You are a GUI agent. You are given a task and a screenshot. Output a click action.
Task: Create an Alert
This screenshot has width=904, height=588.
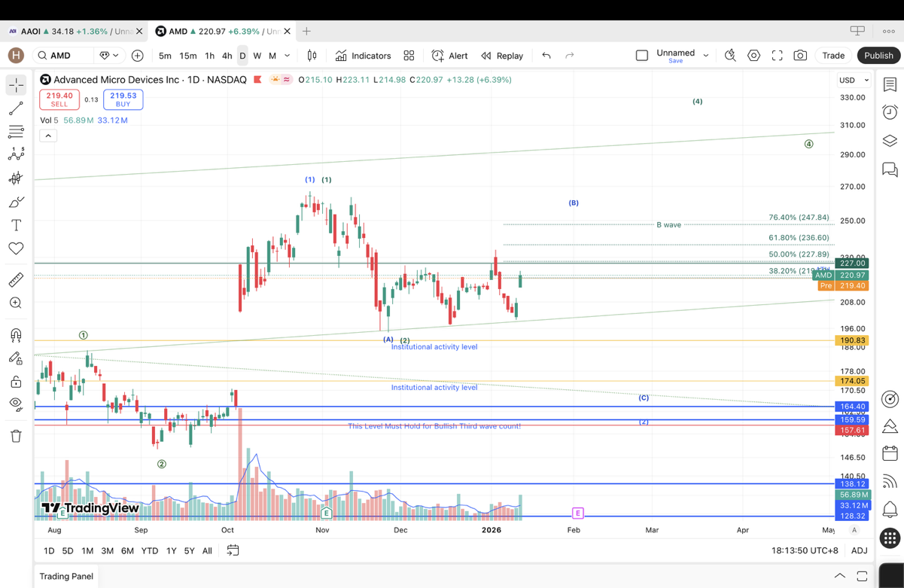(x=449, y=56)
